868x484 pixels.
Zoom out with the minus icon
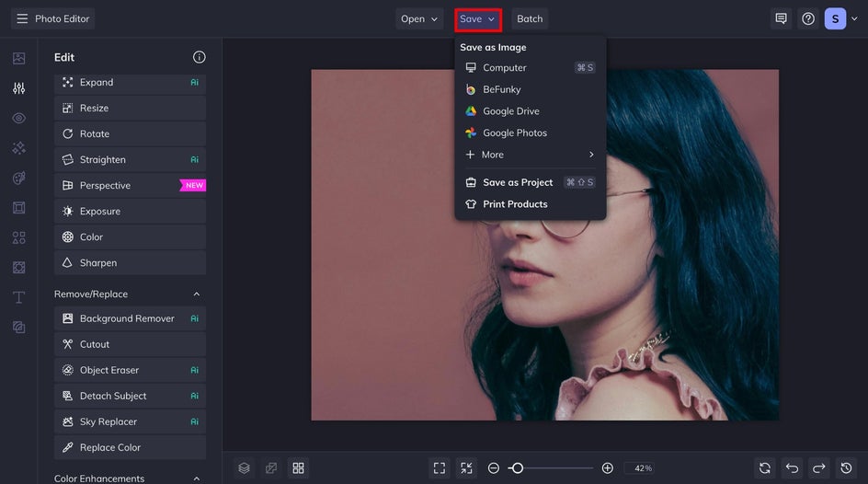tap(493, 468)
